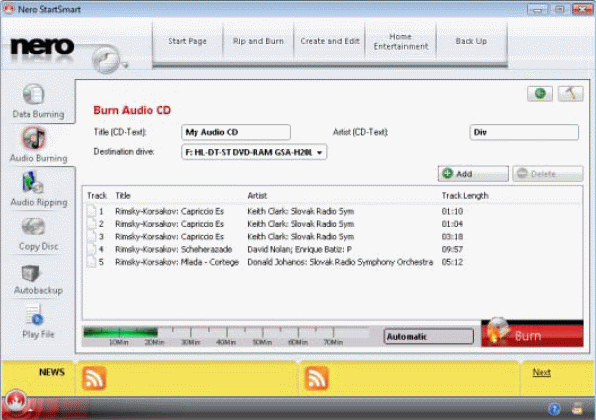Sort by the Artist column header
The height and width of the screenshot is (420, 596).
click(x=257, y=195)
